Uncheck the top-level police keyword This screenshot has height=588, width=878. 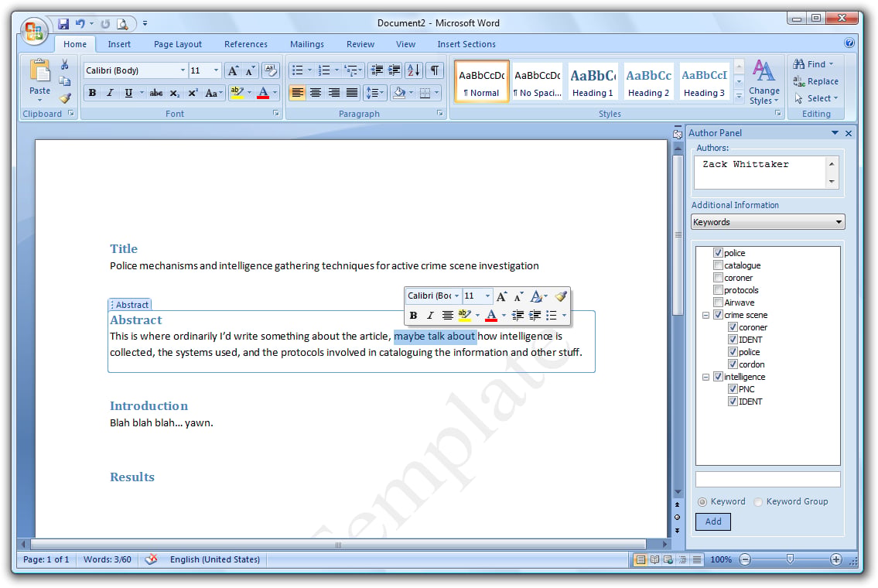click(x=718, y=252)
